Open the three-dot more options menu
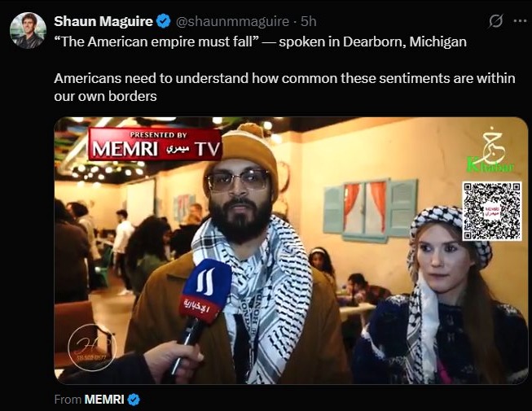This screenshot has width=532, height=411. point(520,21)
